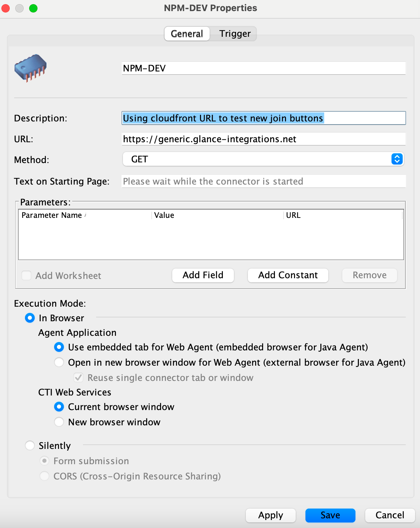
Task: Select the Silently execution mode
Action: coord(30,445)
